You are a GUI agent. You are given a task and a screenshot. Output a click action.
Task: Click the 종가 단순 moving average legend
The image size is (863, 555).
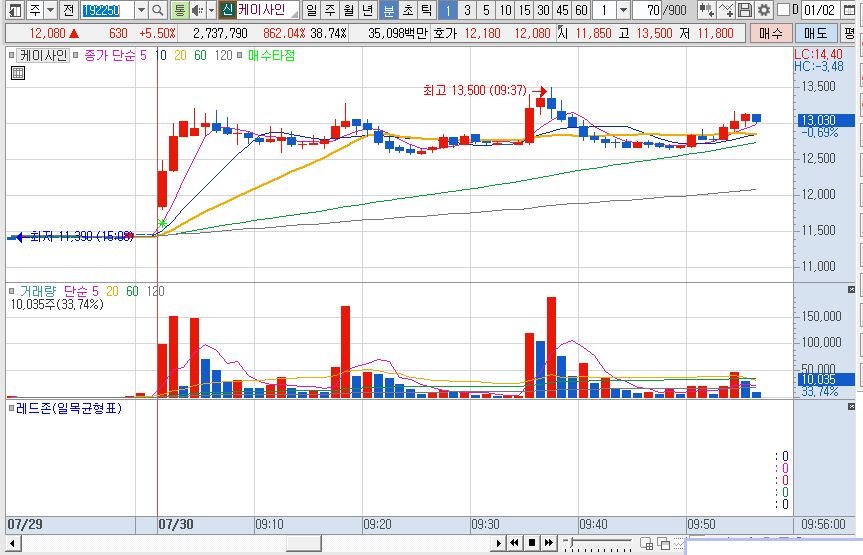point(110,56)
